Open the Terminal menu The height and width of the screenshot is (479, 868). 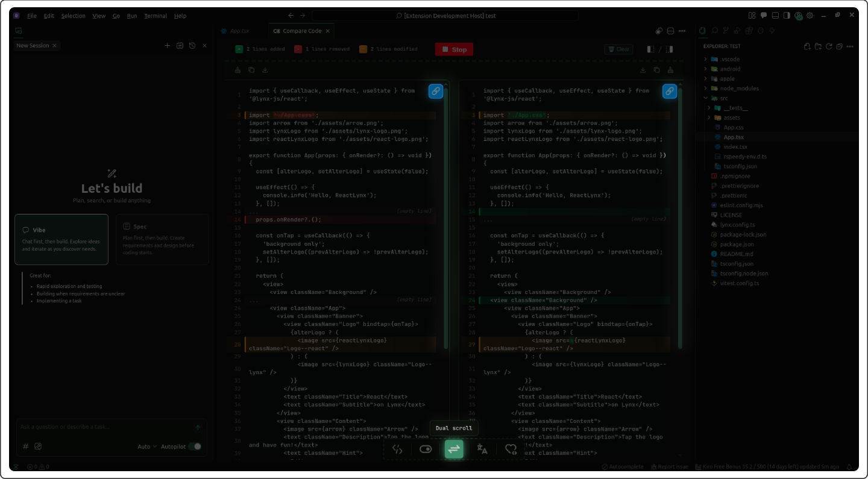pyautogui.click(x=156, y=16)
